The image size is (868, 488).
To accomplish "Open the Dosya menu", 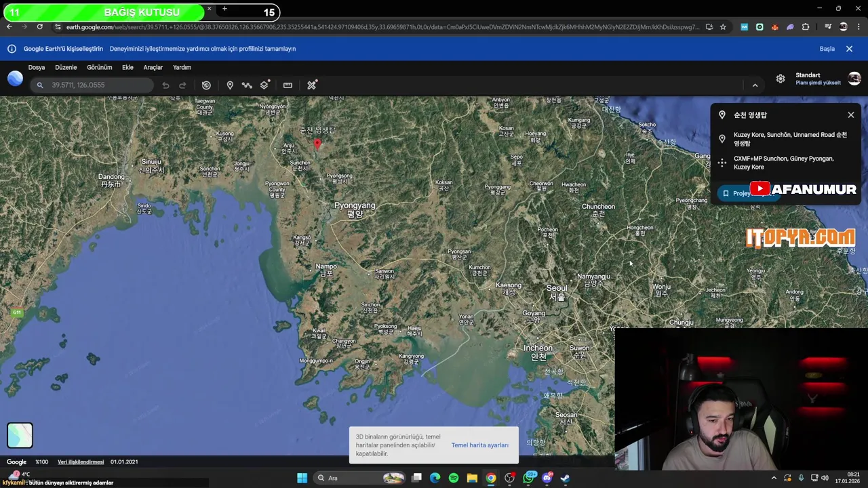I will (x=37, y=67).
